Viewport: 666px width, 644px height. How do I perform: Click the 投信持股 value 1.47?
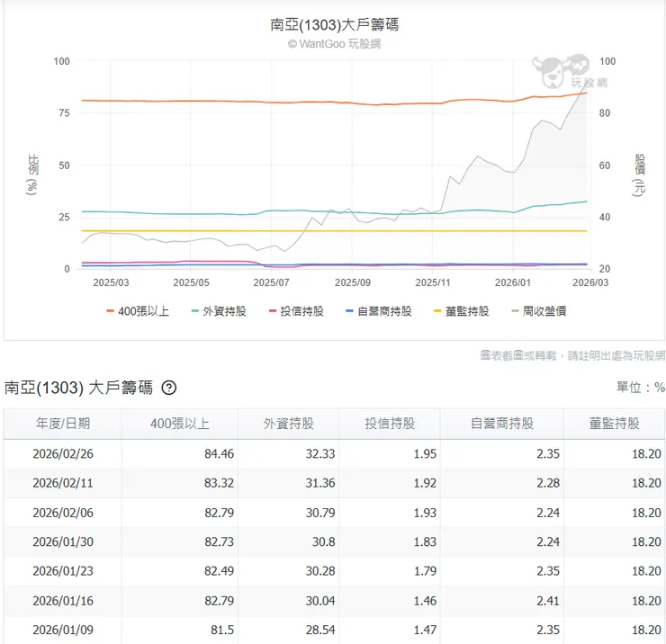pyautogui.click(x=425, y=630)
